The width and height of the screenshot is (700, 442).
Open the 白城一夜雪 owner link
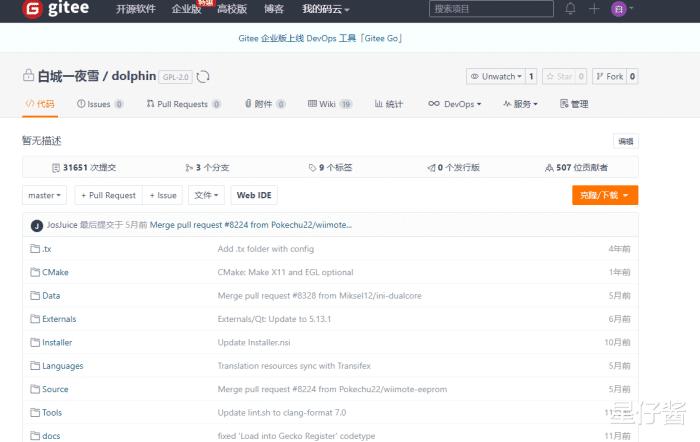68,76
